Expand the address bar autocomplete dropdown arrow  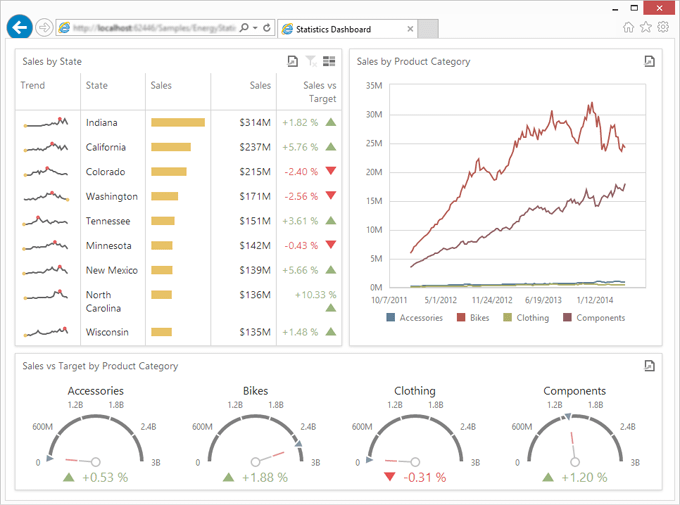256,29
